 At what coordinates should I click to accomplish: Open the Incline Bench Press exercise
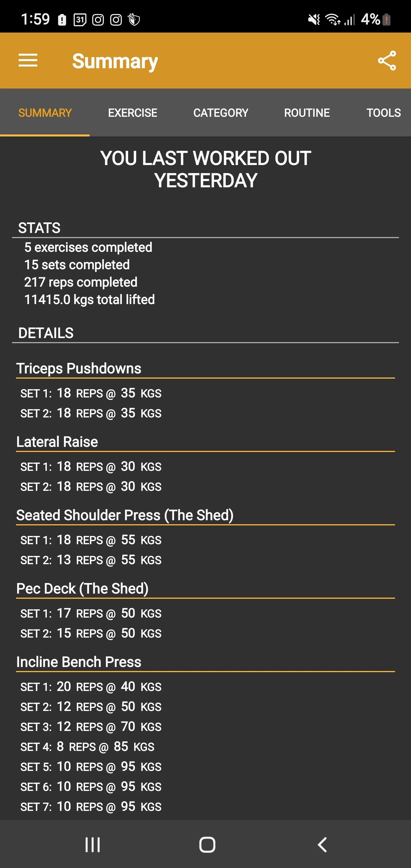tap(79, 662)
